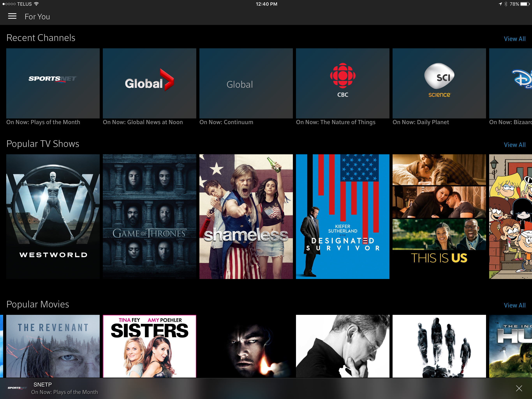The width and height of the screenshot is (532, 399).
Task: Select the Shameless poster
Action: point(246,217)
